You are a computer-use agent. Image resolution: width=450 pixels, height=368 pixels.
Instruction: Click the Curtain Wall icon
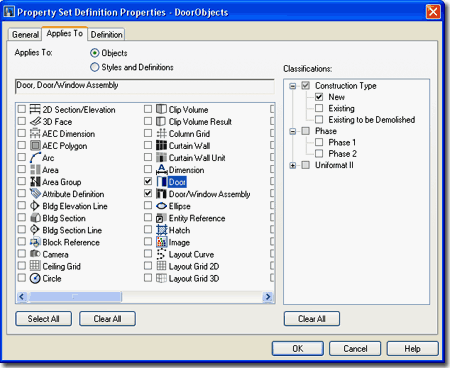[161, 145]
